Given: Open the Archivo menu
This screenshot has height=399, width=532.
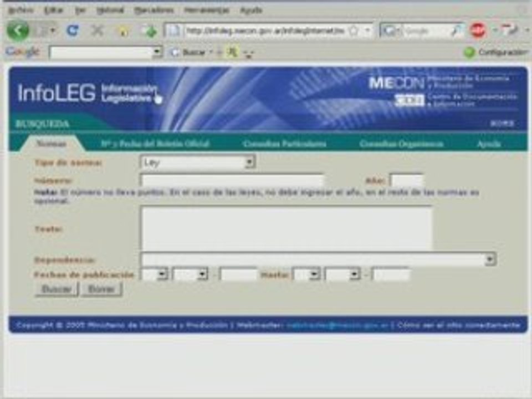Looking at the screenshot, I should pyautogui.click(x=21, y=10).
